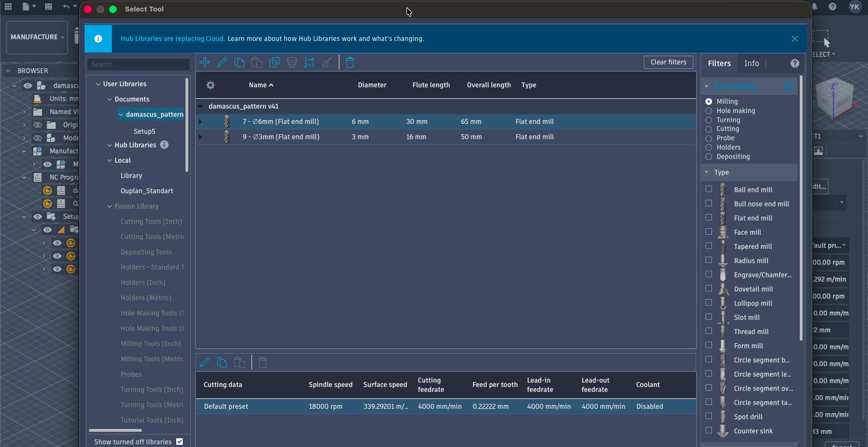Select the Holders radio button
Screen dimensions: 868x447
click(709, 147)
